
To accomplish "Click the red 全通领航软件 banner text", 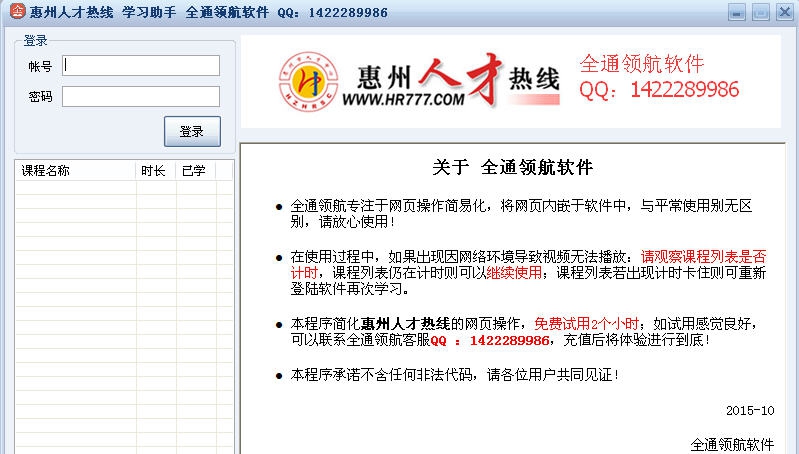I will (642, 64).
